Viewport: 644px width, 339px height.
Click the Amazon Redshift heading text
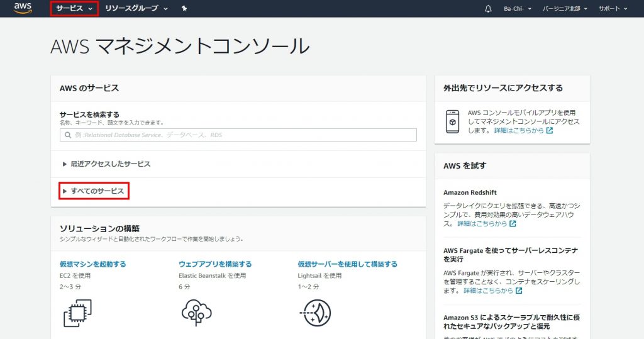coord(470,192)
